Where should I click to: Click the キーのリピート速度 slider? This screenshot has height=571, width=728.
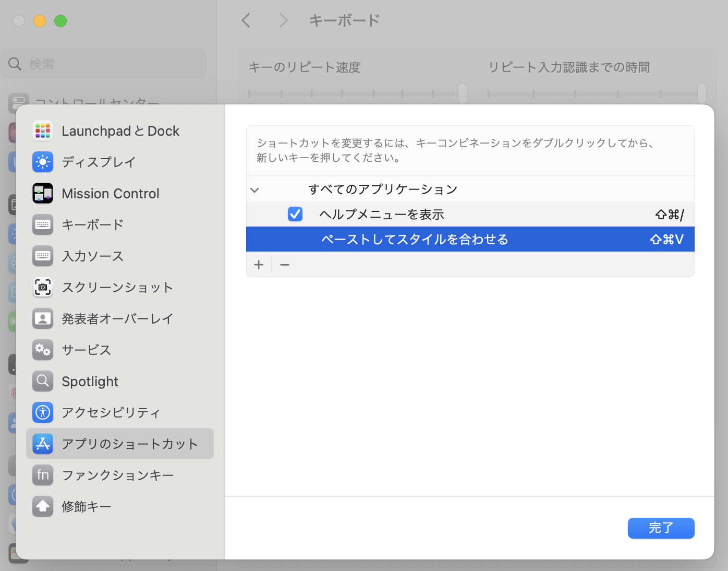pyautogui.click(x=357, y=94)
